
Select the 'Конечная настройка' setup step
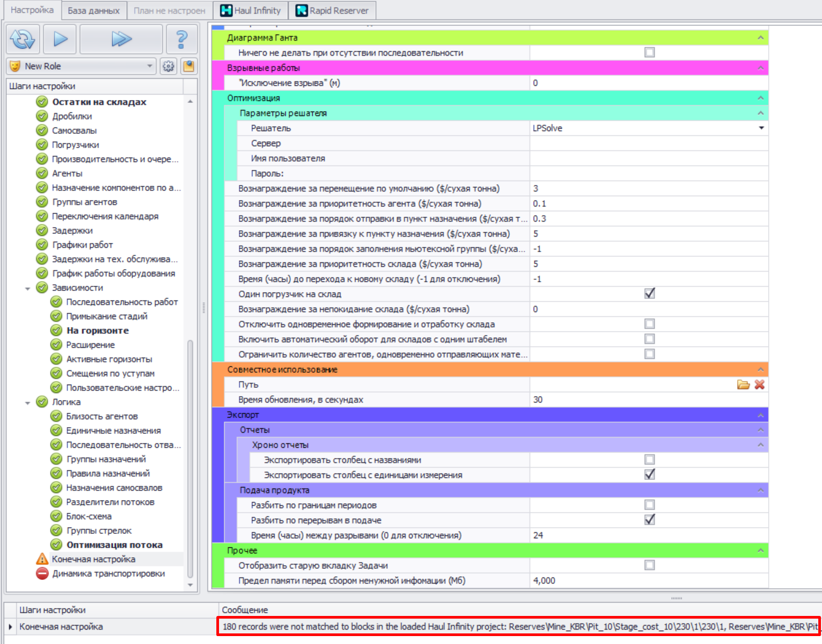pos(94,559)
